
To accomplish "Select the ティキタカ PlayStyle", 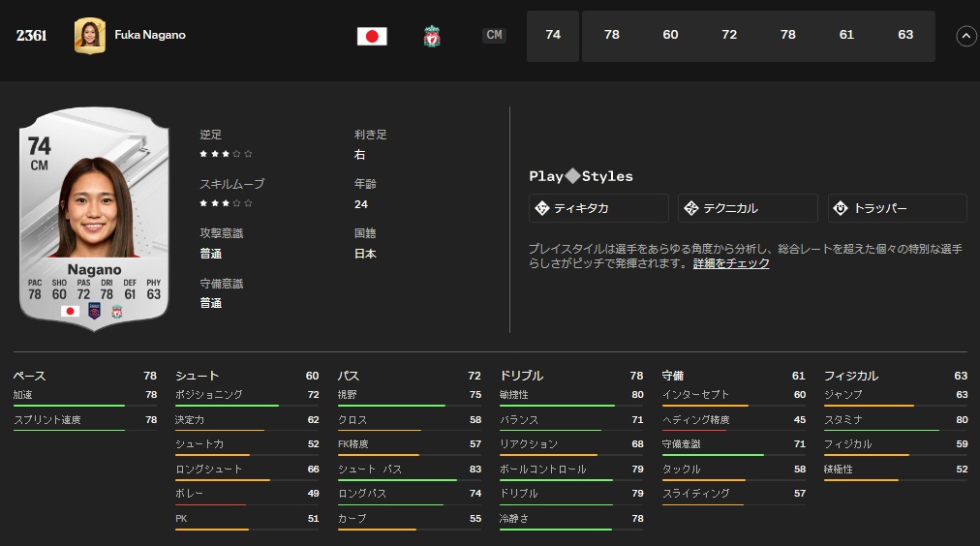I will [598, 208].
